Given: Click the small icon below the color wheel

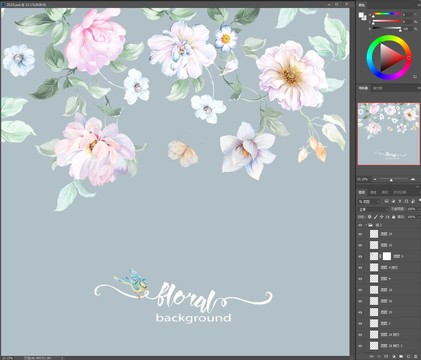Looking at the screenshot, I should pyautogui.click(x=415, y=76).
